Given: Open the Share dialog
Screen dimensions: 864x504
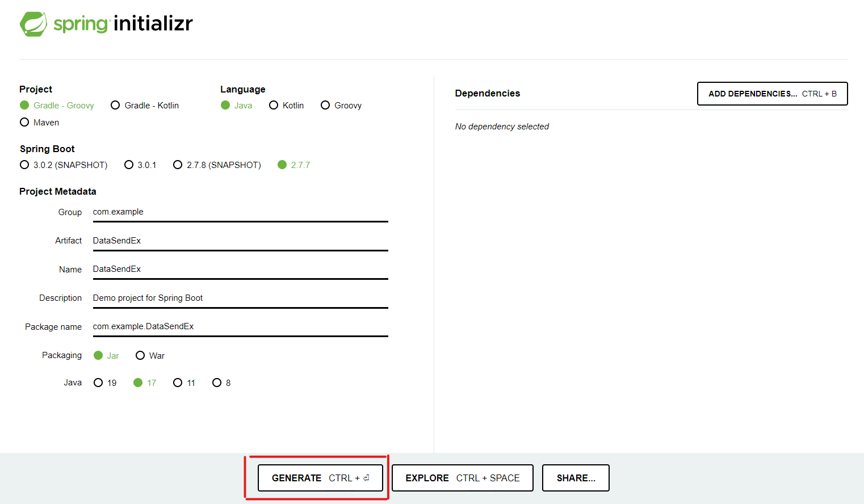Looking at the screenshot, I should tap(576, 478).
